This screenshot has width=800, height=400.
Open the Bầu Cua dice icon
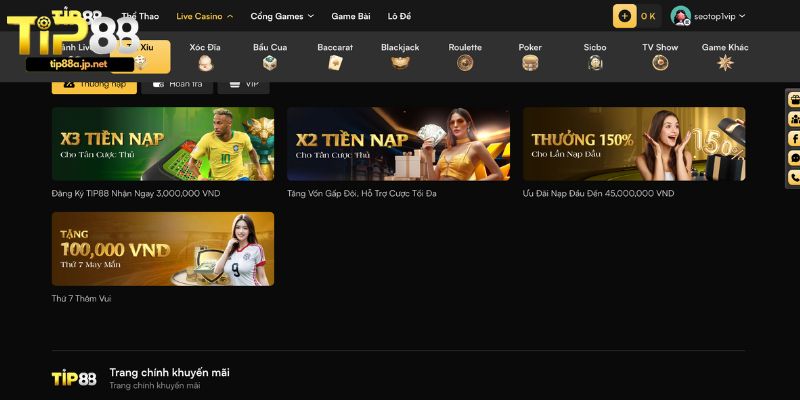click(270, 63)
